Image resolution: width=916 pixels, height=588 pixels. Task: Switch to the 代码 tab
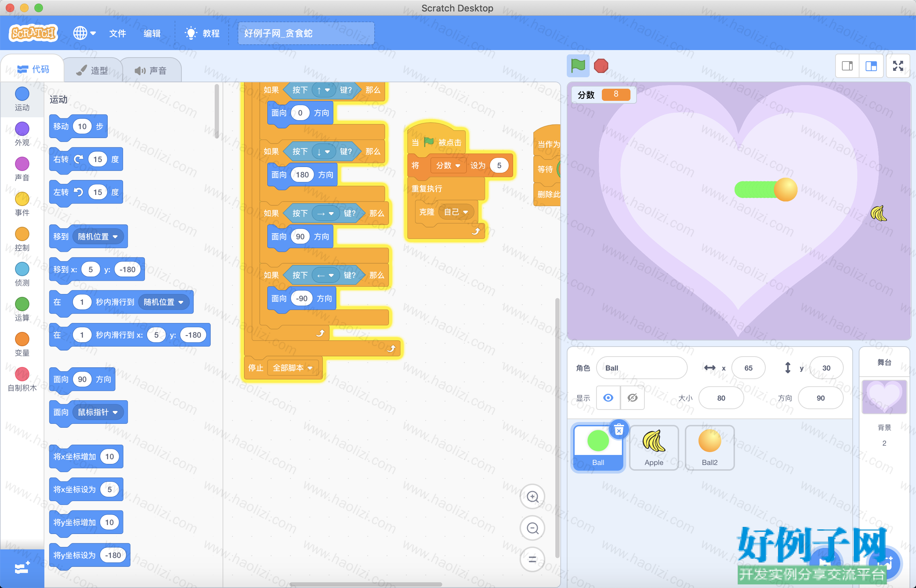tap(33, 69)
